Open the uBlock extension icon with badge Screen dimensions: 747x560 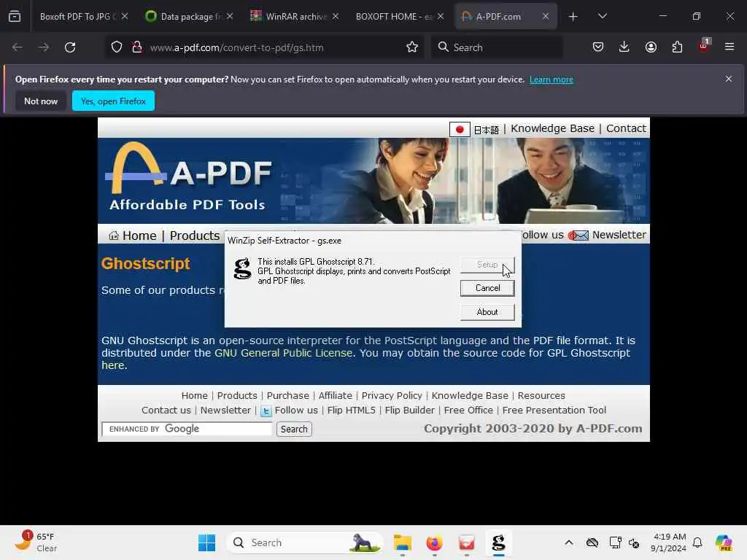click(x=704, y=46)
